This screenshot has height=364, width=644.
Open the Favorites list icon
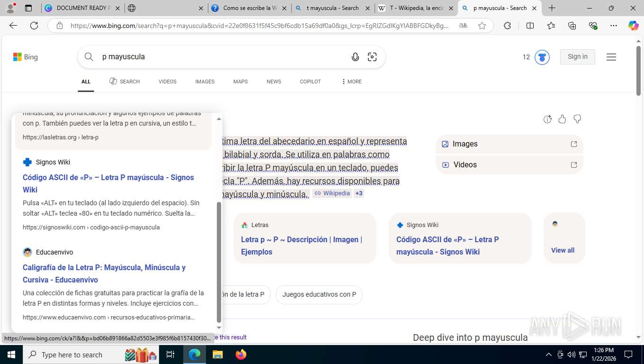[551, 26]
